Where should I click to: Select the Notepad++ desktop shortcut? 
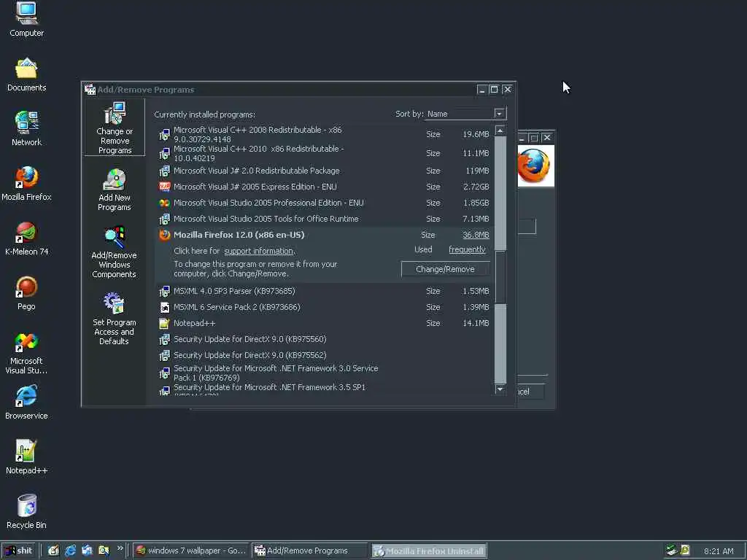click(x=27, y=457)
